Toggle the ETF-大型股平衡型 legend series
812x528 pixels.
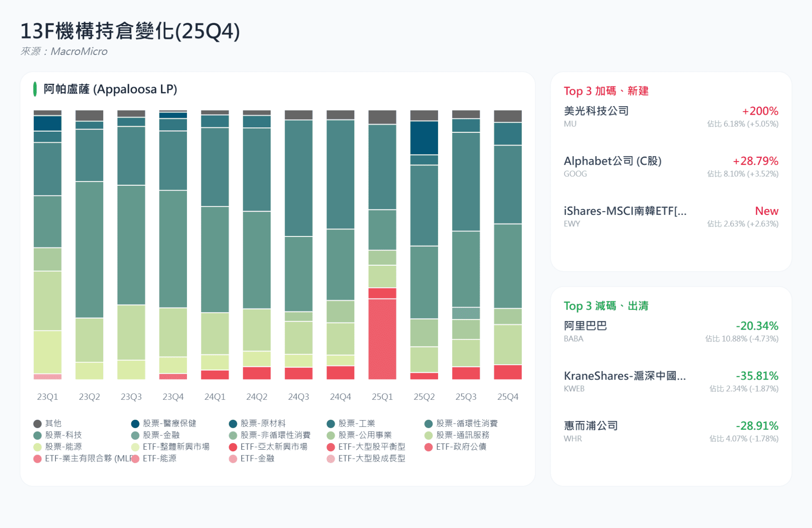pos(371,447)
